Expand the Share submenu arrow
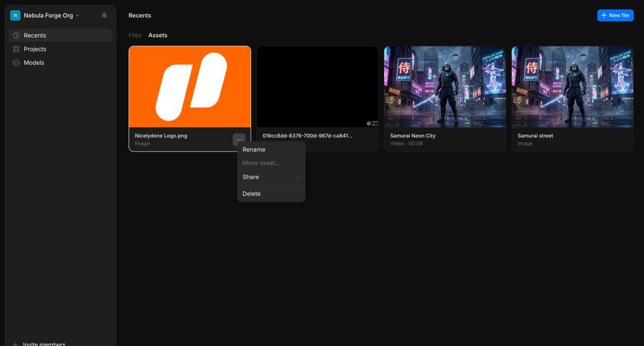644x346 pixels. (x=298, y=177)
